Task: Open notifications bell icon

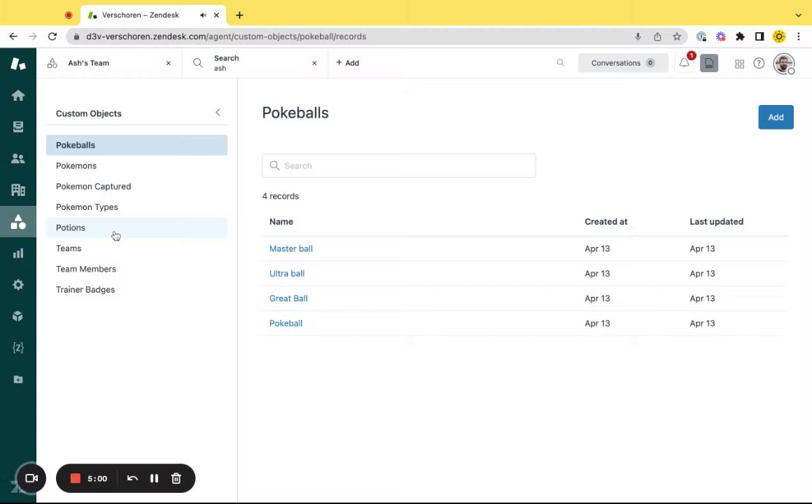Action: [x=684, y=63]
